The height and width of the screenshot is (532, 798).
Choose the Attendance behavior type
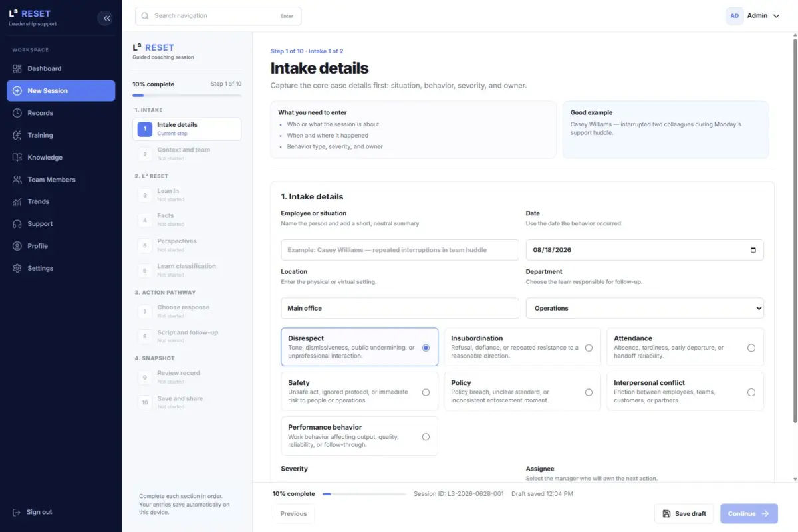click(751, 348)
